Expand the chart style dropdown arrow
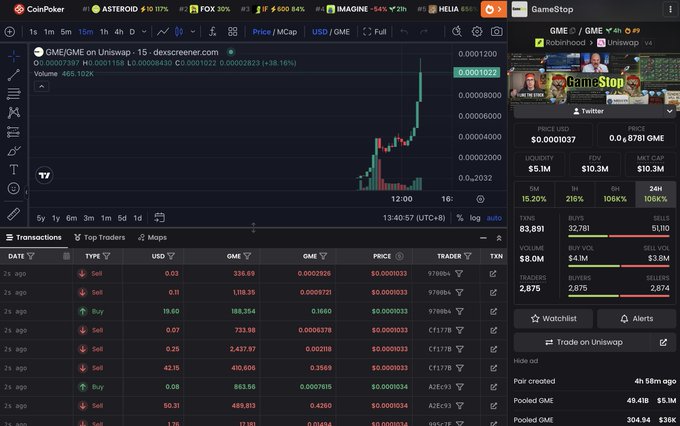Image resolution: width=680 pixels, height=426 pixels. click(193, 32)
